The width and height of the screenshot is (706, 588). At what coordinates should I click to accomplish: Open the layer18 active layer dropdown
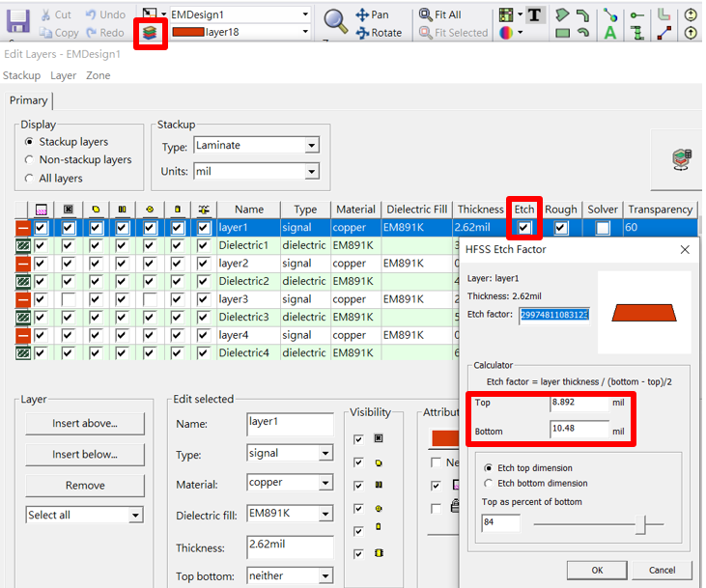tap(305, 32)
